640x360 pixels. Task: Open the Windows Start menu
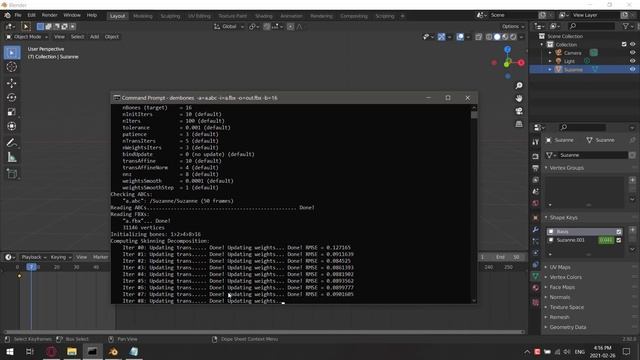(10, 351)
